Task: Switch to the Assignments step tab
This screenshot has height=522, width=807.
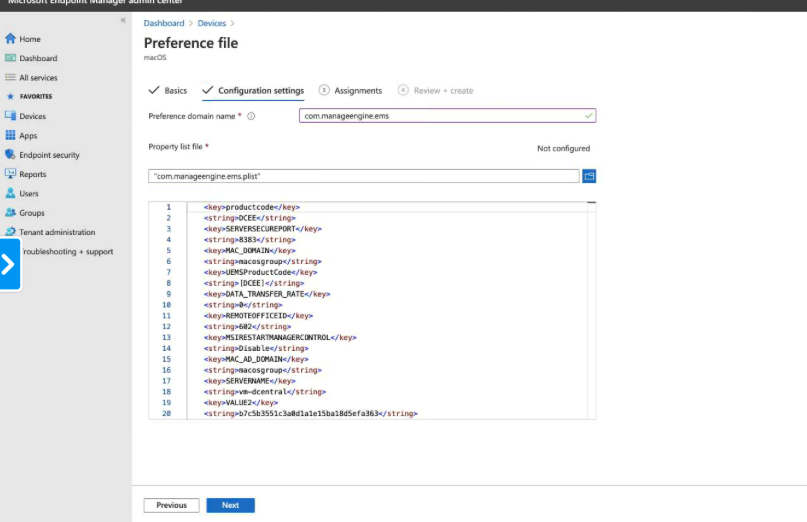Action: point(350,91)
